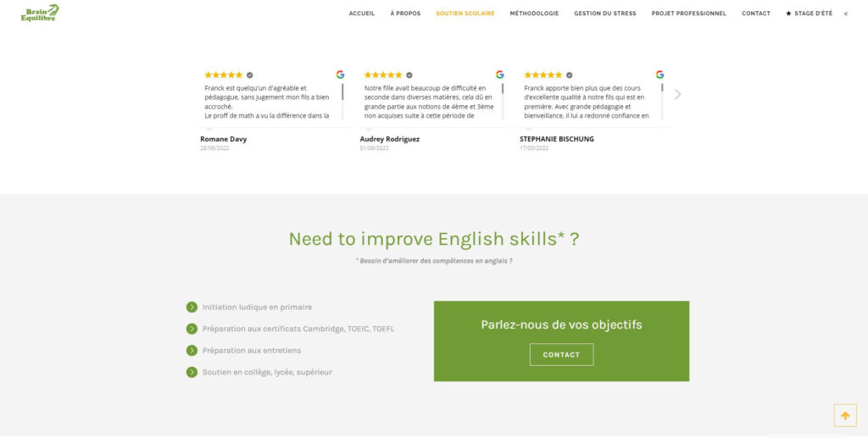Open Projet Professionnel in the navigation

coord(688,14)
